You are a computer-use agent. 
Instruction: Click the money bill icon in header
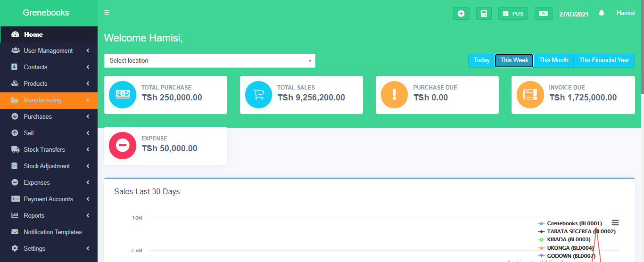pos(543,14)
